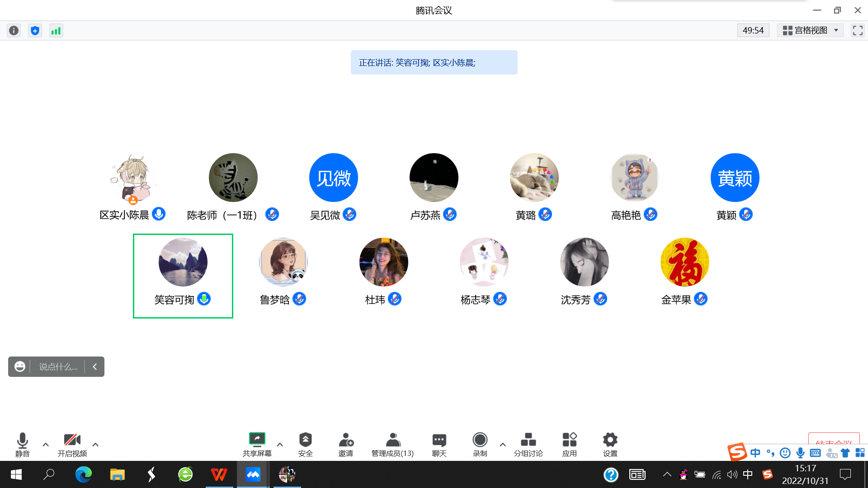Screen dimensions: 868x488
Task: Open the 应用 apps panel
Action: tap(570, 445)
